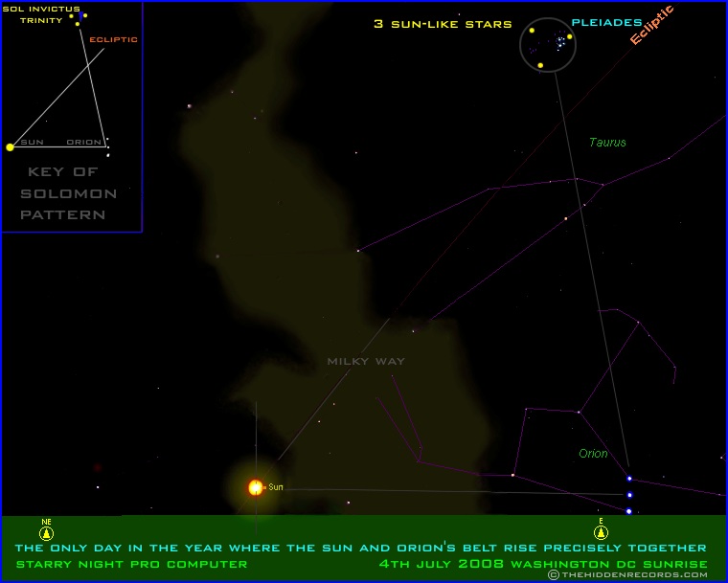Click the cyan caption about sun and Orion's belt
The width and height of the screenshot is (728, 583).
pos(361,548)
